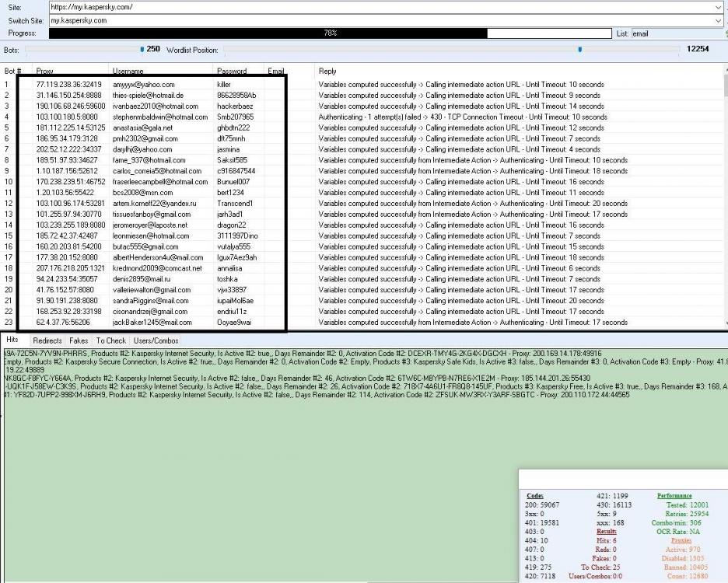Expand the Switch Site dropdown
The image size is (728, 583).
pos(718,19)
